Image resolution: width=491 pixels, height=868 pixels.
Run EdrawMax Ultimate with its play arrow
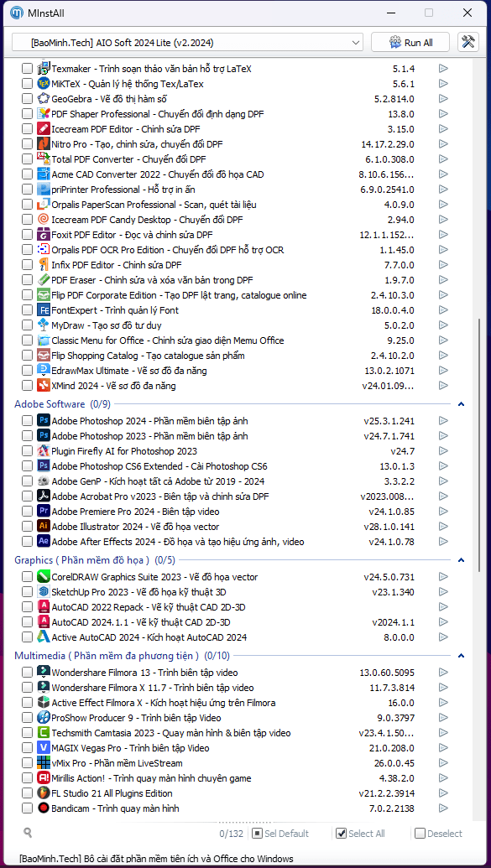pos(443,371)
